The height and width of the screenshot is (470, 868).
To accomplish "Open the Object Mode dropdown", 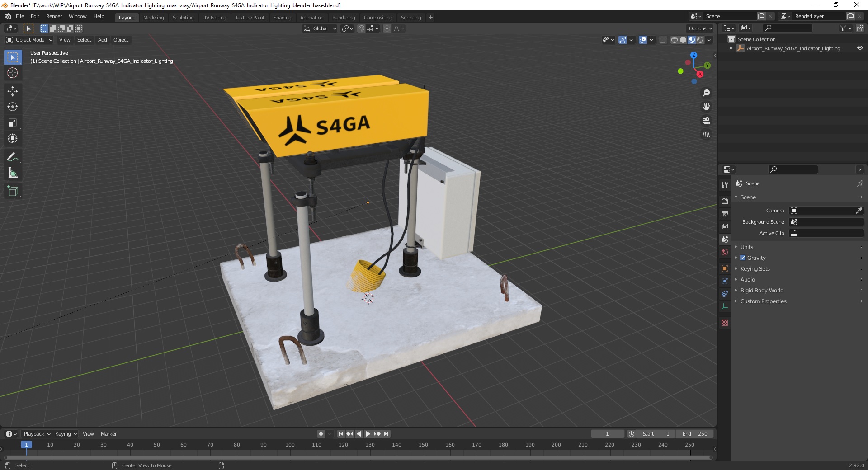I will point(29,40).
